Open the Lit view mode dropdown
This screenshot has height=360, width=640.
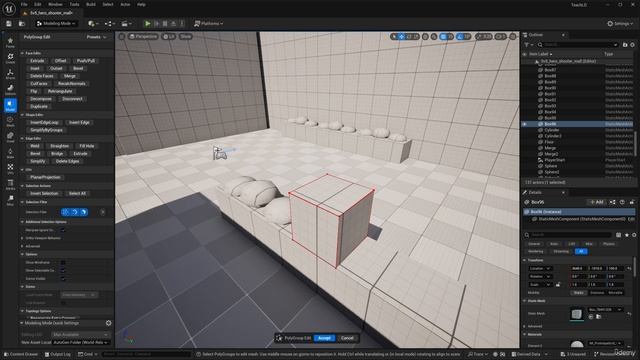click(x=169, y=36)
